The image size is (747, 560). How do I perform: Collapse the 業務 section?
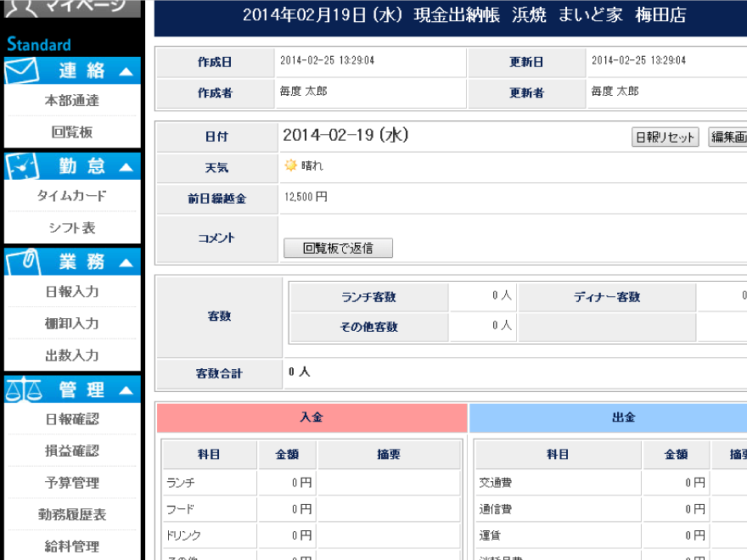[x=126, y=261]
